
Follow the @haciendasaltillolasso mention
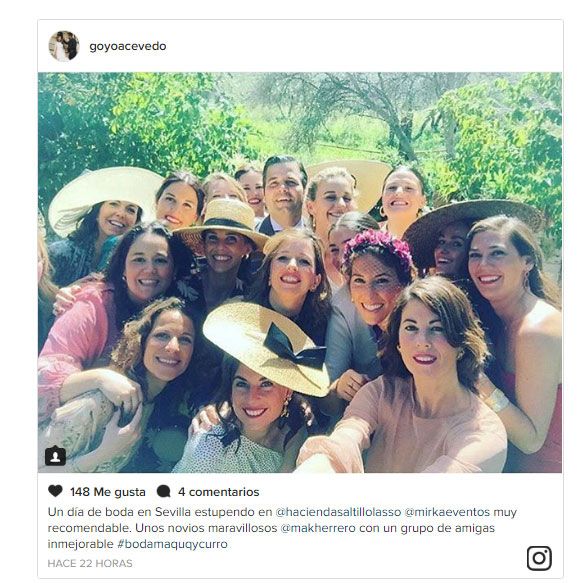[338, 512]
